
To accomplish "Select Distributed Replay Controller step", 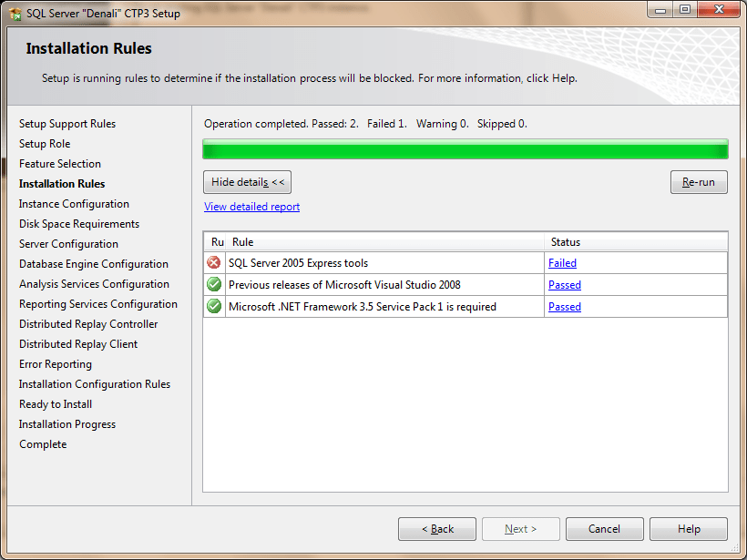I will 88,324.
